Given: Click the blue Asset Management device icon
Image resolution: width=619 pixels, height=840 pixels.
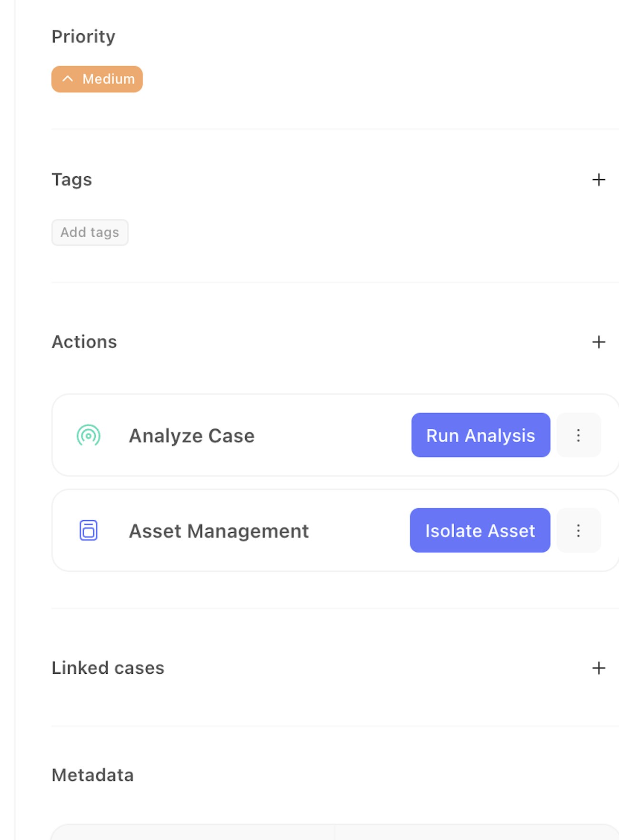Looking at the screenshot, I should 89,530.
